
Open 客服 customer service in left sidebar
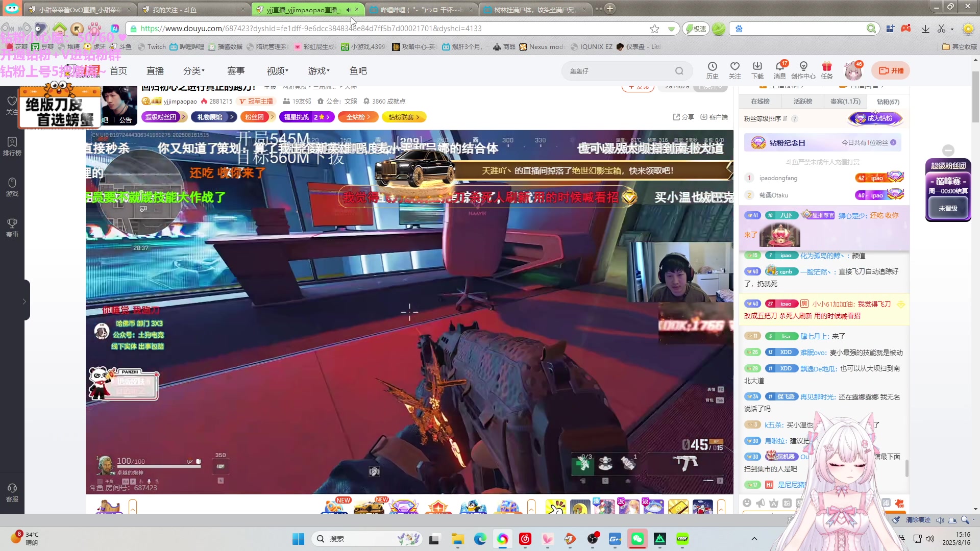[12, 493]
